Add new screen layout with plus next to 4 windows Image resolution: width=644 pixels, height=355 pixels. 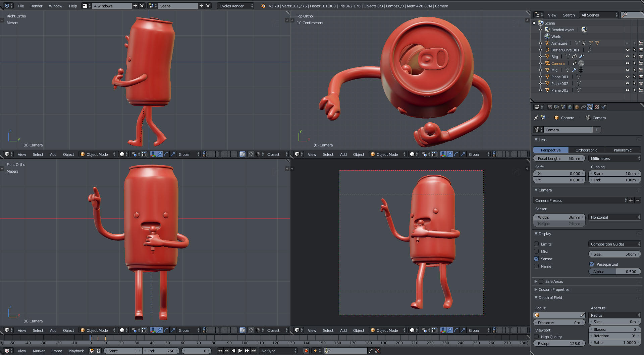135,6
